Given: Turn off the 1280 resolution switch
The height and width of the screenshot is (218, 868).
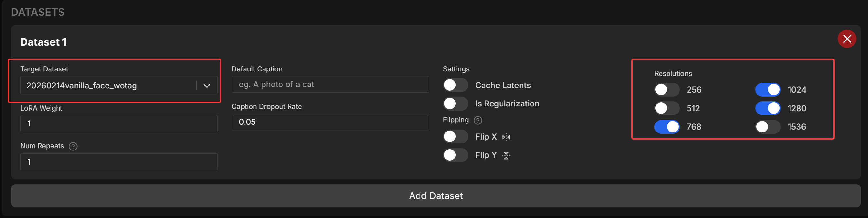Looking at the screenshot, I should [768, 108].
